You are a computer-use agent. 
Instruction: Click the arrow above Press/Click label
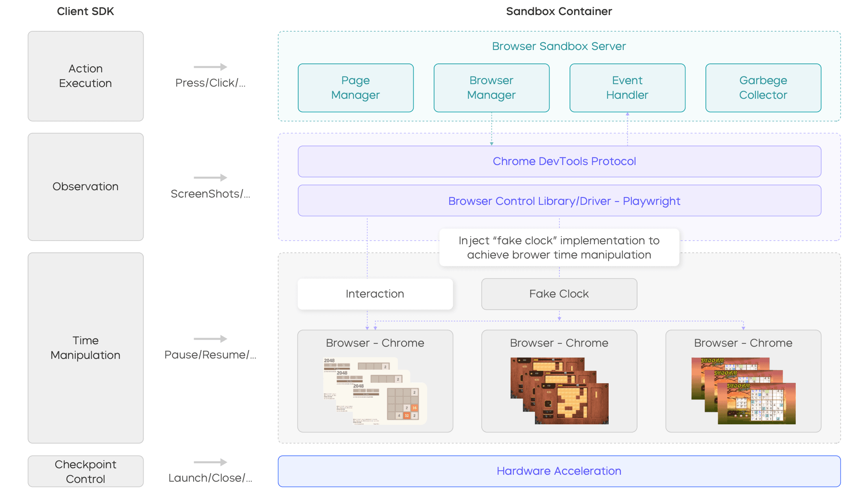(x=210, y=67)
